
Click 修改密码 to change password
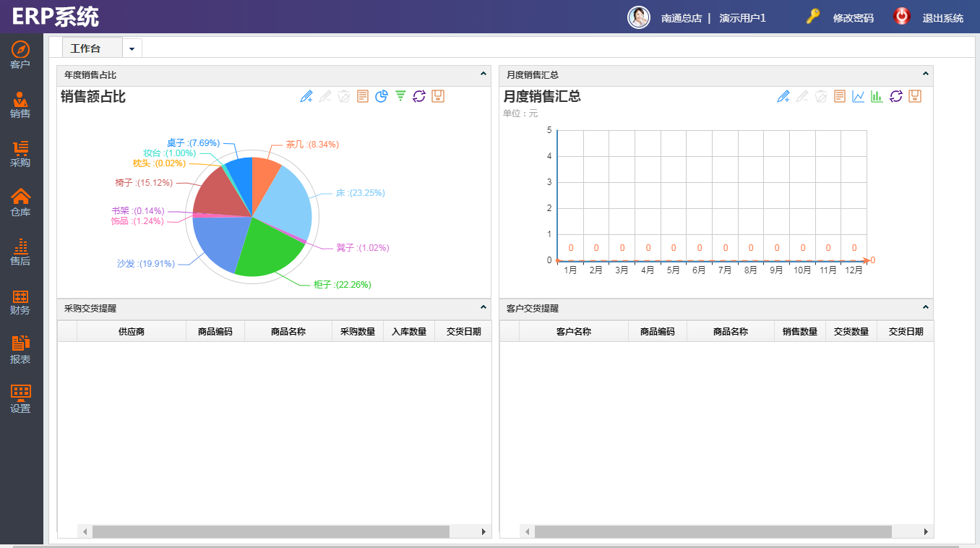(x=853, y=18)
